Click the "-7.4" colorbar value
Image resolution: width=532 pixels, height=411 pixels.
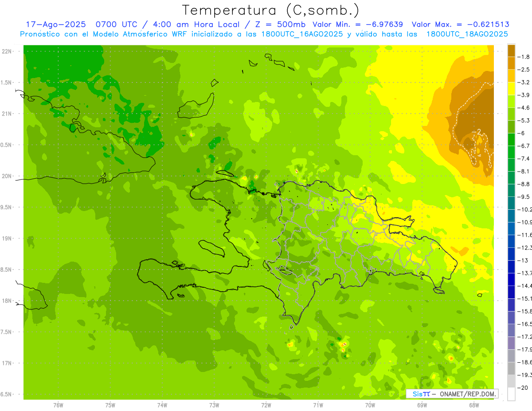coord(524,158)
